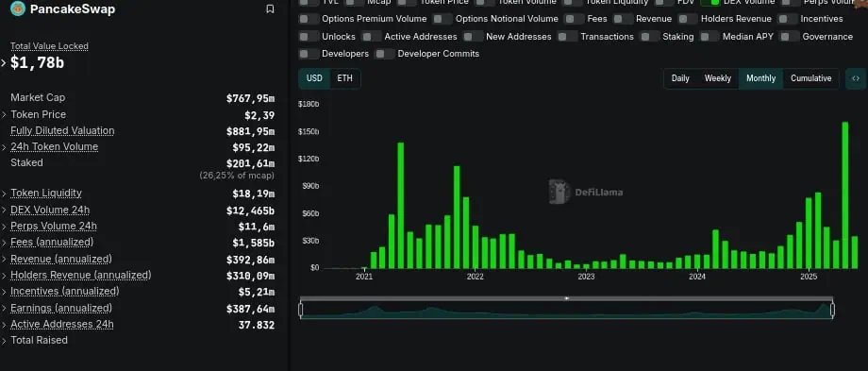Screen dimensions: 868x371
Task: Switch on the Governance toggle
Action: pyautogui.click(x=790, y=37)
